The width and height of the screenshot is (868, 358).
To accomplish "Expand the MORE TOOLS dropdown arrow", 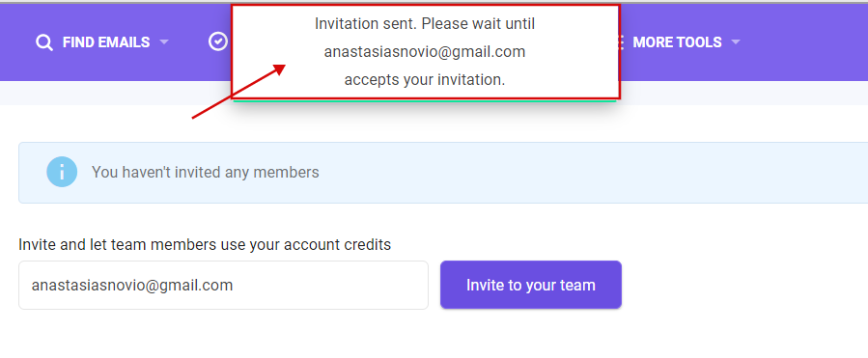I will [x=735, y=42].
